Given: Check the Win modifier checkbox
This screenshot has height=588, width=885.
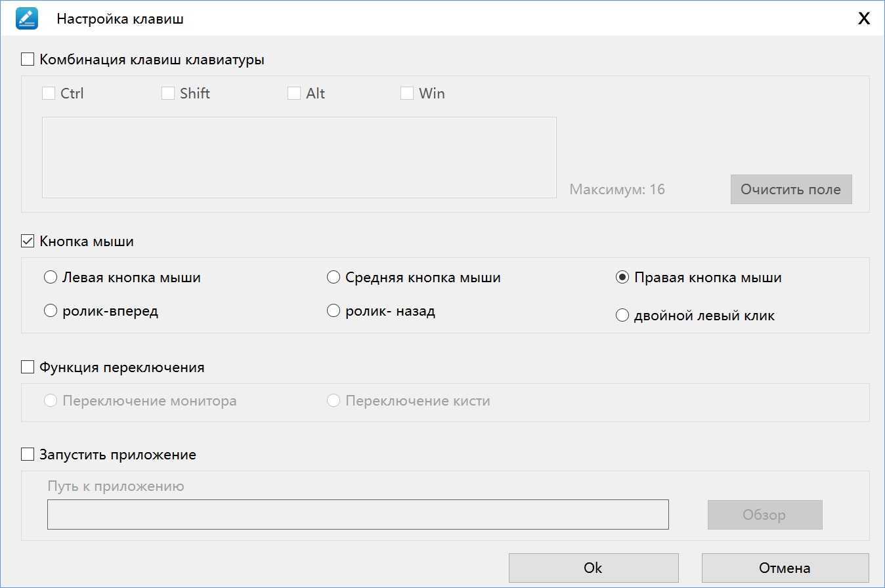Looking at the screenshot, I should [x=407, y=94].
